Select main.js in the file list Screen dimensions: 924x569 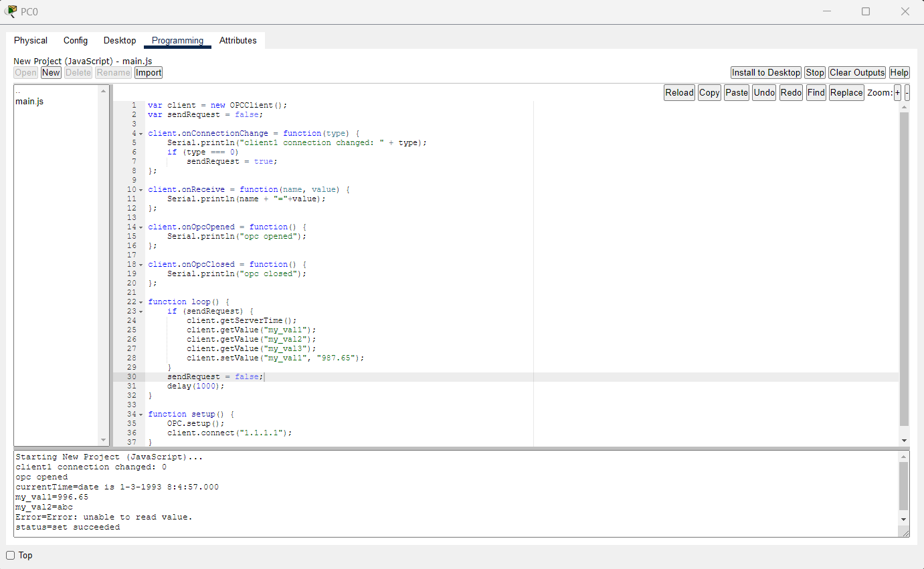coord(29,102)
